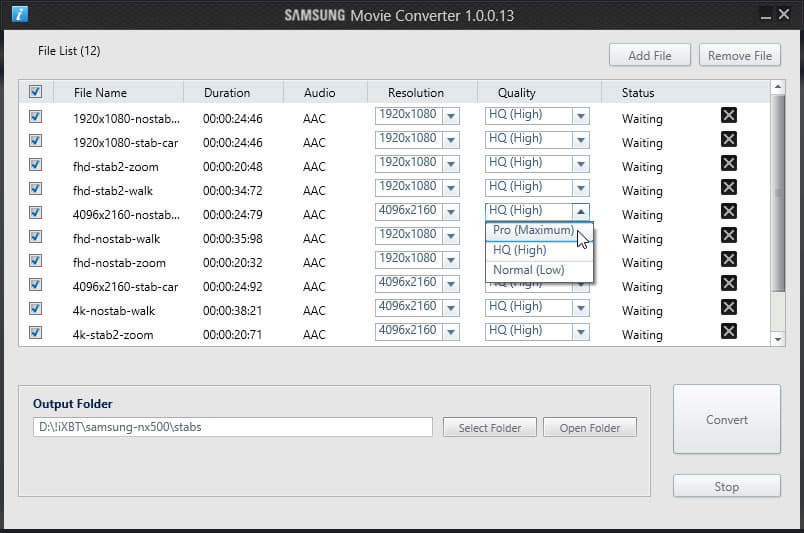The height and width of the screenshot is (533, 804).
Task: Click the Add File button
Action: (x=650, y=55)
